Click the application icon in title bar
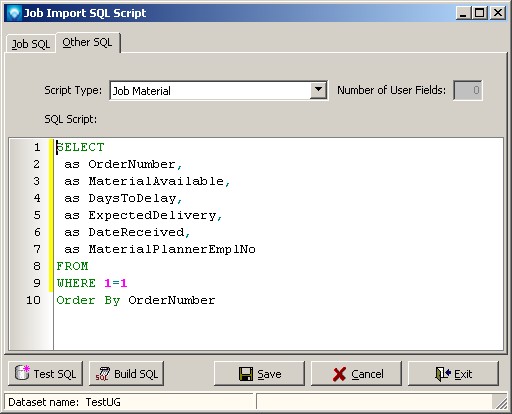Screen dimensions: 512x414 (14, 13)
